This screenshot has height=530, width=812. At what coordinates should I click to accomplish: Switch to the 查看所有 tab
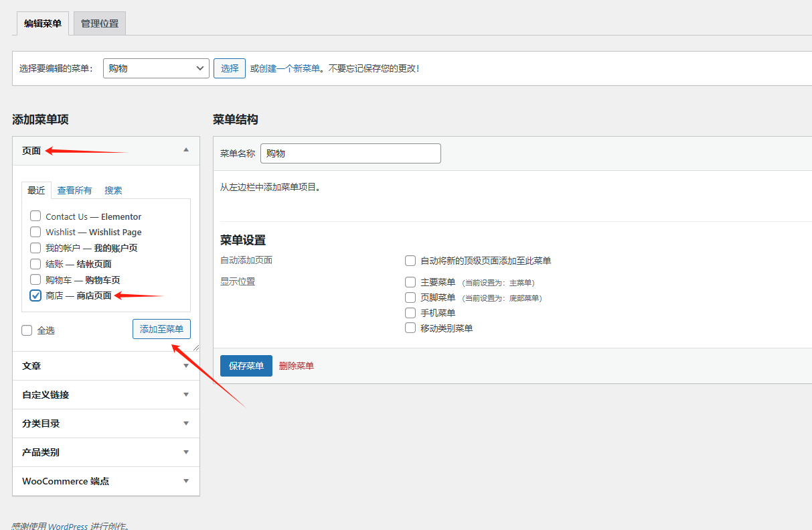(74, 190)
